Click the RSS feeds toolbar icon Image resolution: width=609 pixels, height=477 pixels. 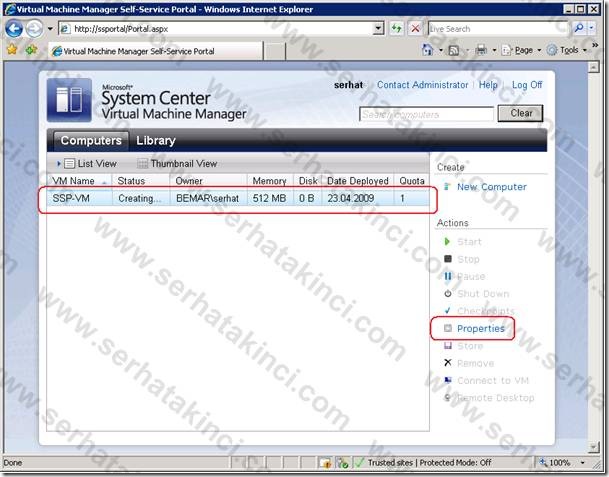pos(454,50)
